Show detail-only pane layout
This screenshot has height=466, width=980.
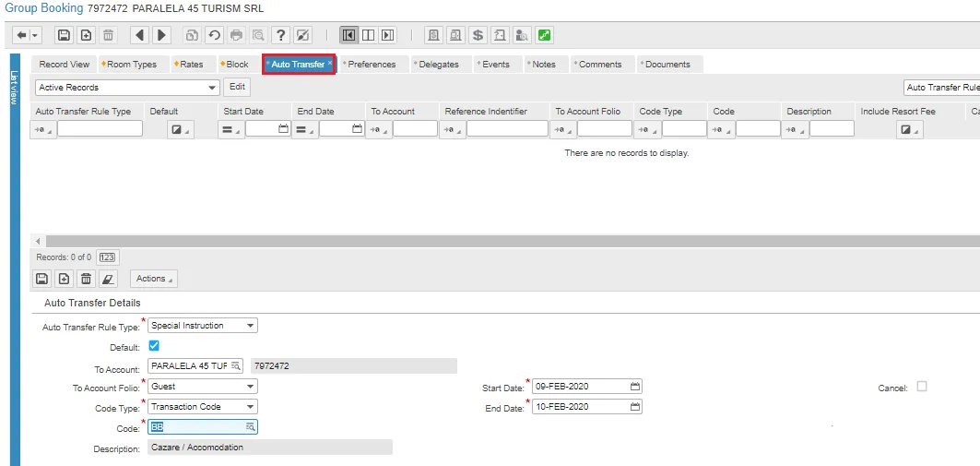(x=387, y=35)
